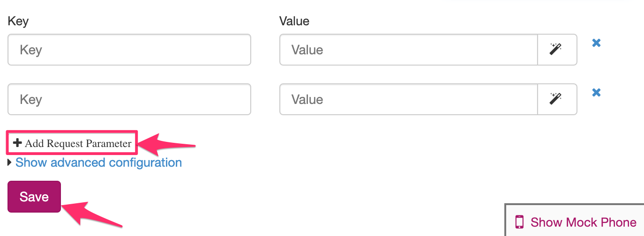Click the 'Show Mock Phone' text label
Image resolution: width=644 pixels, height=236 pixels.
[x=583, y=222]
